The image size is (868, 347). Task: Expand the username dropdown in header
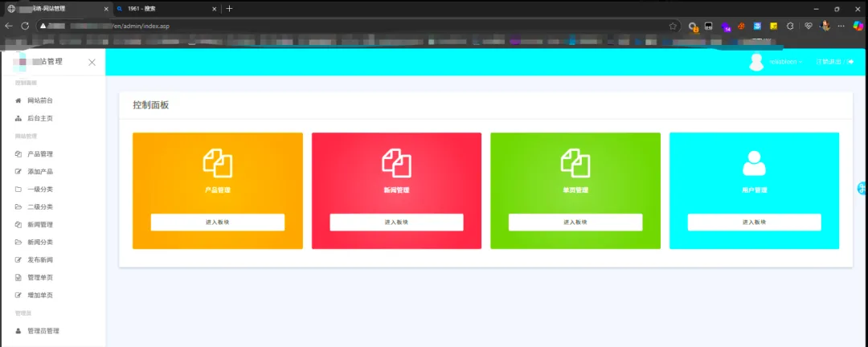click(x=785, y=62)
